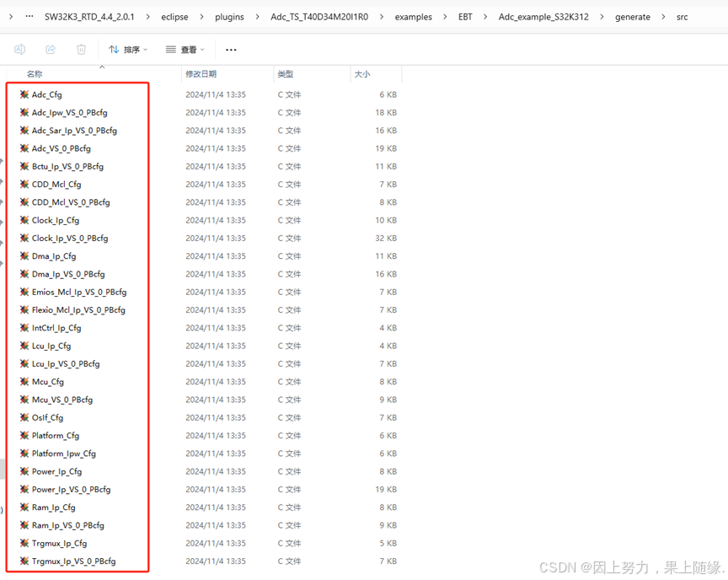Expand chevron after eclipse breadcrumb
This screenshot has height=580, width=728.
(x=201, y=17)
